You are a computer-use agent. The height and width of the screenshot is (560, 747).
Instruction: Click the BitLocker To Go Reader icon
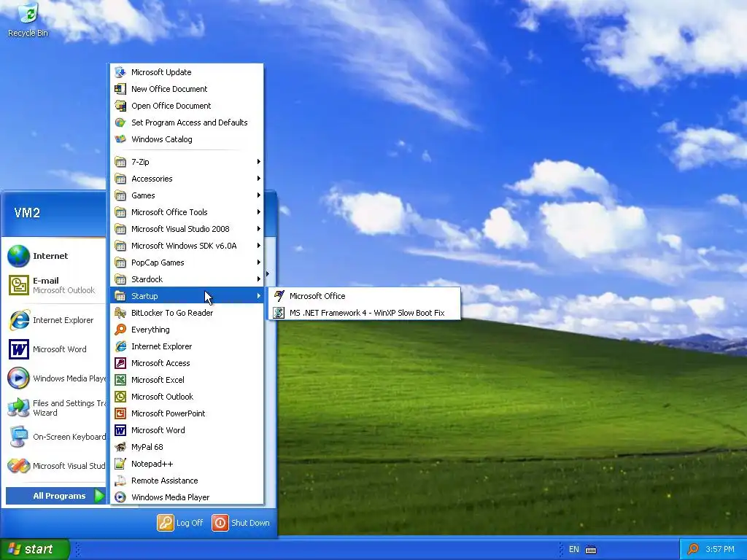pyautogui.click(x=120, y=313)
